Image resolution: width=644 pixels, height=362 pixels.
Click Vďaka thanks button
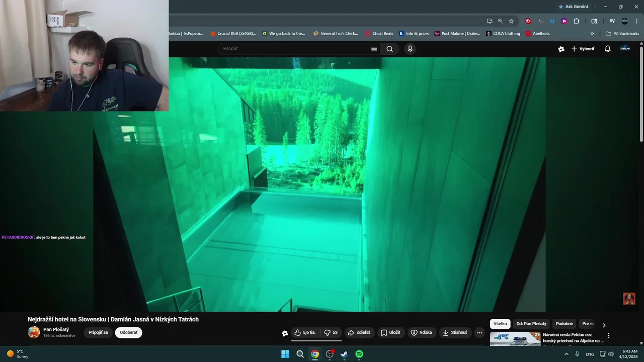422,332
